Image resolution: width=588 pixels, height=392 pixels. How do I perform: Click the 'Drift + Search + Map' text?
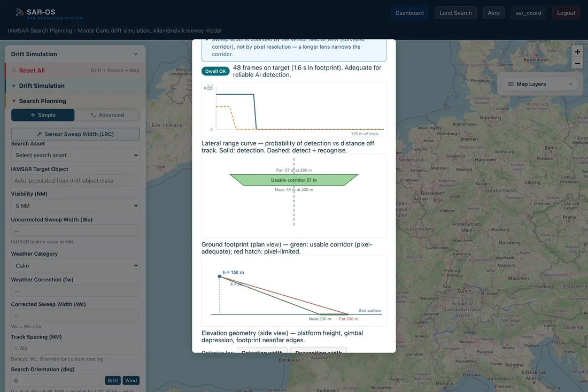click(x=115, y=71)
